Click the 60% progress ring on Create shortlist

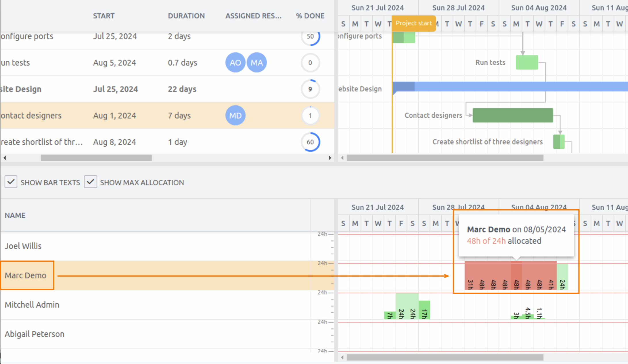pos(310,142)
